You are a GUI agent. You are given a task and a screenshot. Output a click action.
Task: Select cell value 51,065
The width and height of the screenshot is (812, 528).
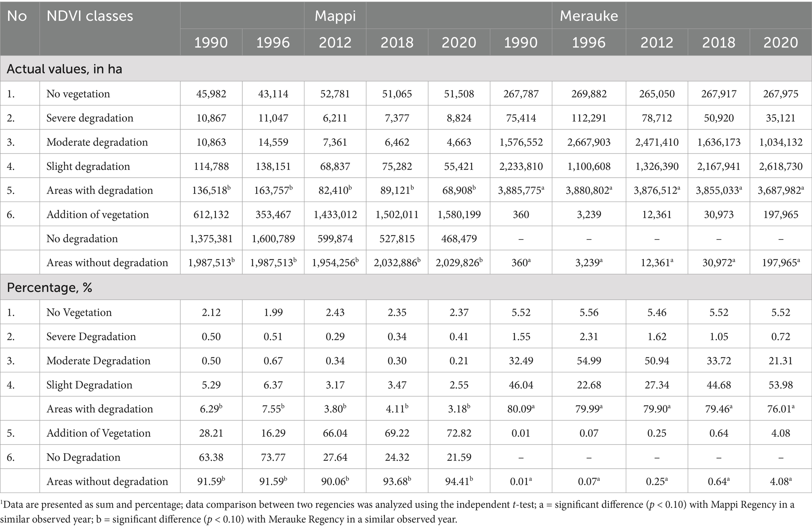[x=397, y=94]
